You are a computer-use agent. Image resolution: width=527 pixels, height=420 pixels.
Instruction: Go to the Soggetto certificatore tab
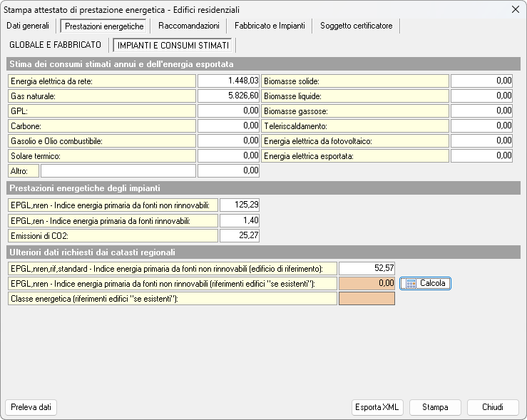click(356, 26)
